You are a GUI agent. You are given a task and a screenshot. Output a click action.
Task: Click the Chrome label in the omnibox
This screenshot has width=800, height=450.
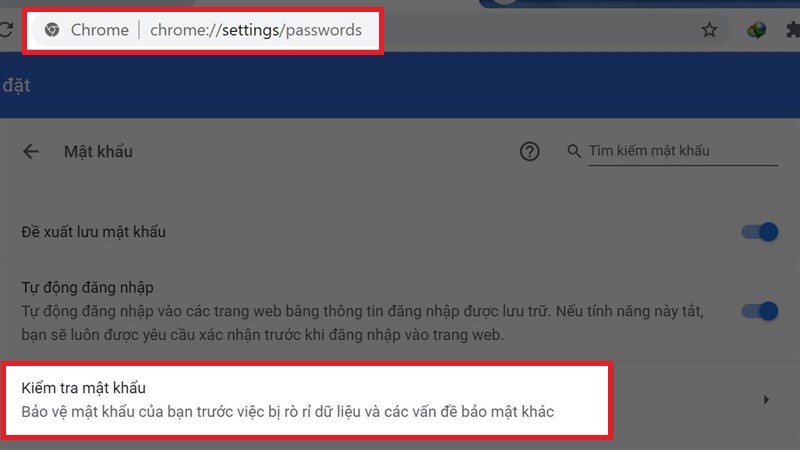tap(99, 30)
